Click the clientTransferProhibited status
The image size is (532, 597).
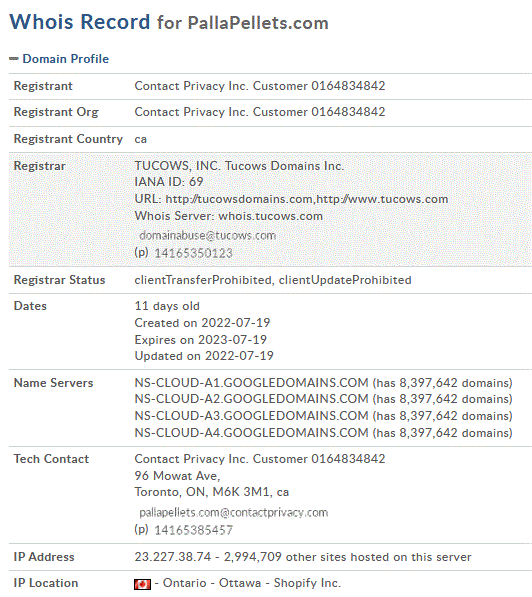[x=203, y=280]
